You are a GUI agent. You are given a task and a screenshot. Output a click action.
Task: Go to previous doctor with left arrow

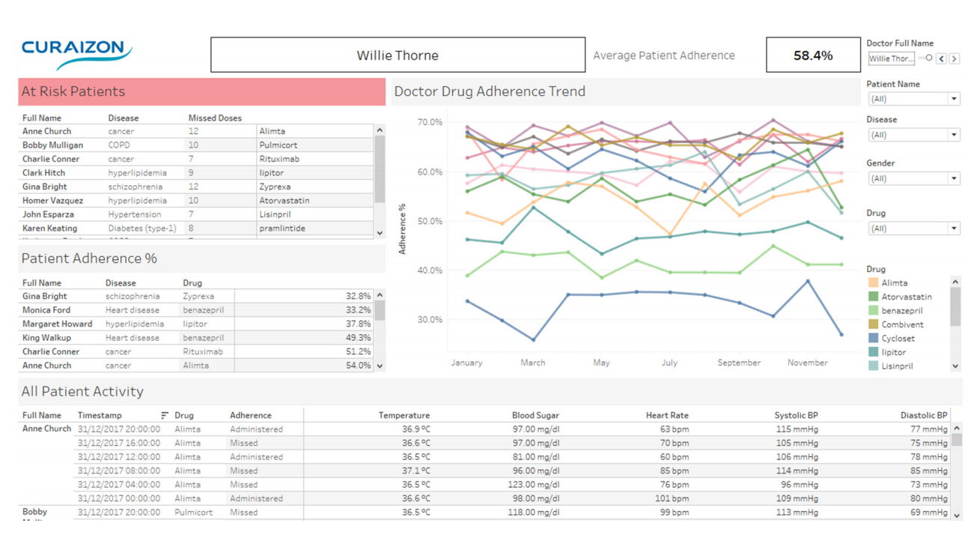[x=942, y=58]
